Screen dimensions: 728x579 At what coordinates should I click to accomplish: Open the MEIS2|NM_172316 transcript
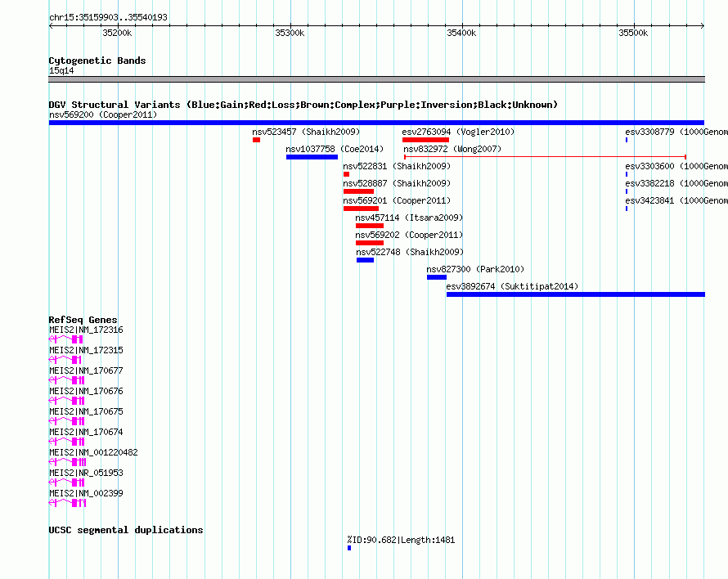pos(86,330)
